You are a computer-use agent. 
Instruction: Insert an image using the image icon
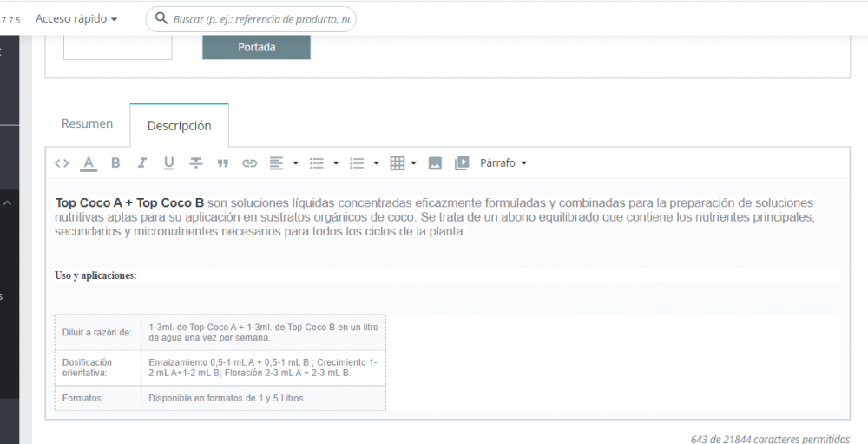point(435,163)
